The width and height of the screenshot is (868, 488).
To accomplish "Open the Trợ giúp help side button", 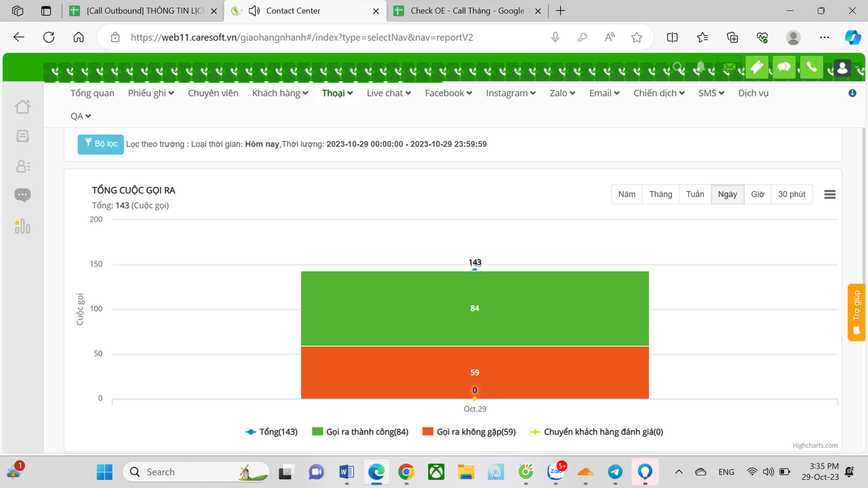I will coord(856,312).
